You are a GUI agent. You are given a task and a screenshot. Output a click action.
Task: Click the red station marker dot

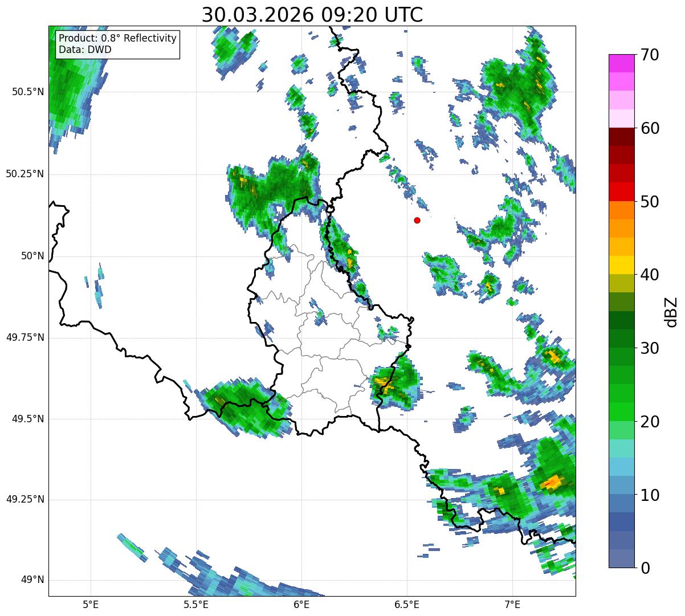[x=417, y=220]
